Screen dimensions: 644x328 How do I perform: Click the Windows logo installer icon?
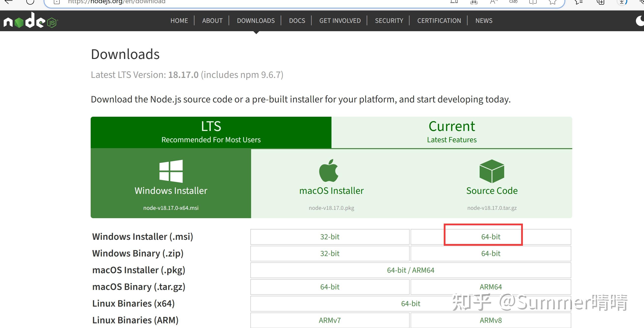tap(171, 171)
